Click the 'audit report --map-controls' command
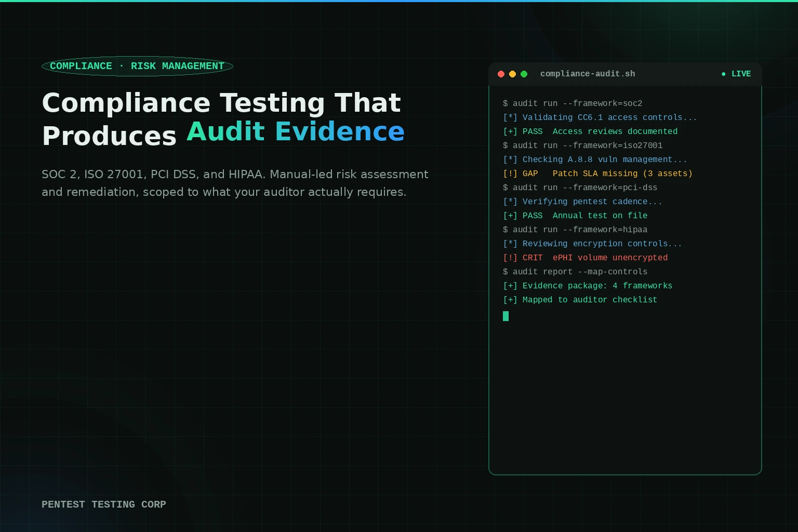Screen dimensions: 798x532 click(x=575, y=272)
